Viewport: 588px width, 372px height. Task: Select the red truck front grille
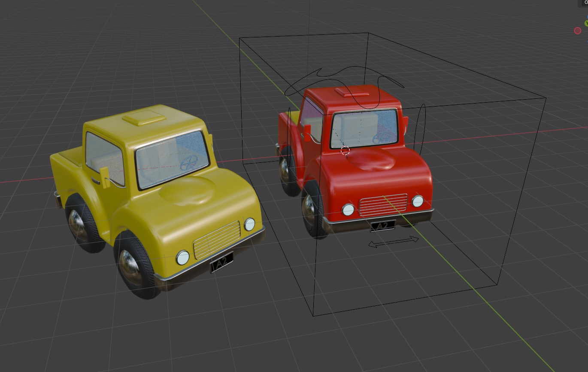[383, 205]
